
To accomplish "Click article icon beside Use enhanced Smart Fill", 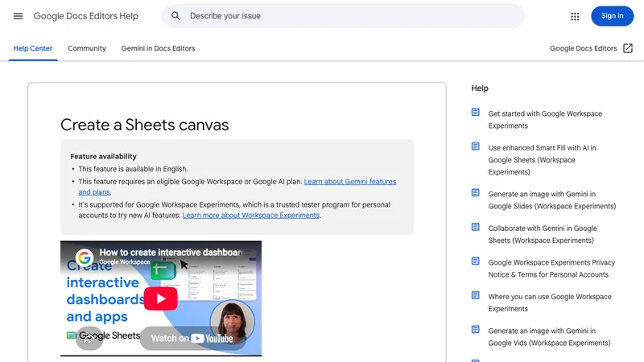I will pos(475,146).
